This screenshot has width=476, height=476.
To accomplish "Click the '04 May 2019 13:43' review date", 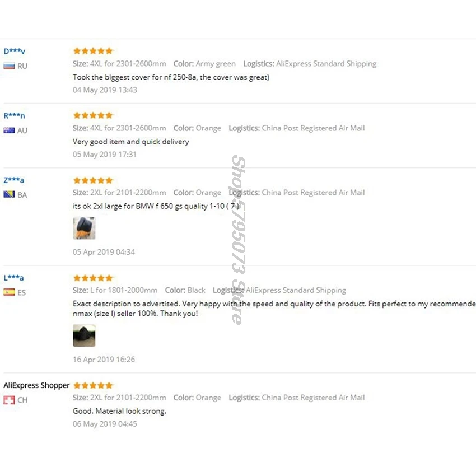I will pyautogui.click(x=105, y=90).
